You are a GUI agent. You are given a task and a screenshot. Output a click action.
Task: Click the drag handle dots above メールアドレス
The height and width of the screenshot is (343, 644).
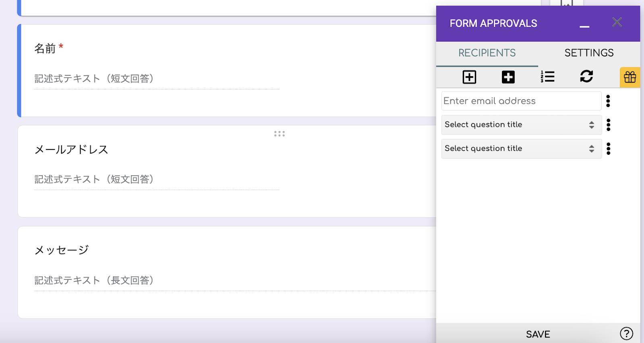coord(279,134)
